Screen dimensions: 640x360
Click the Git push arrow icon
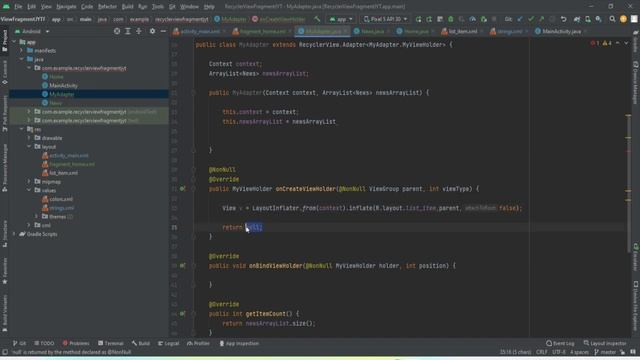542,19
